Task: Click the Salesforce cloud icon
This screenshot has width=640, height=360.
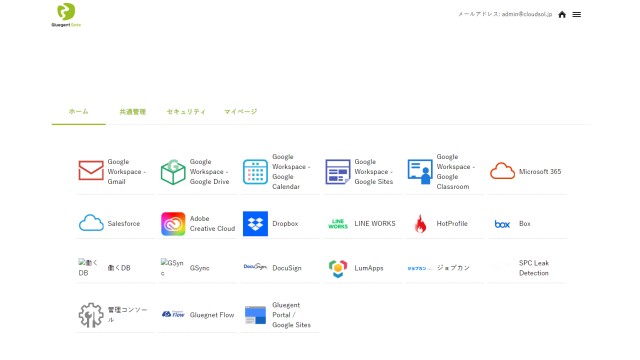Action: coord(91,223)
